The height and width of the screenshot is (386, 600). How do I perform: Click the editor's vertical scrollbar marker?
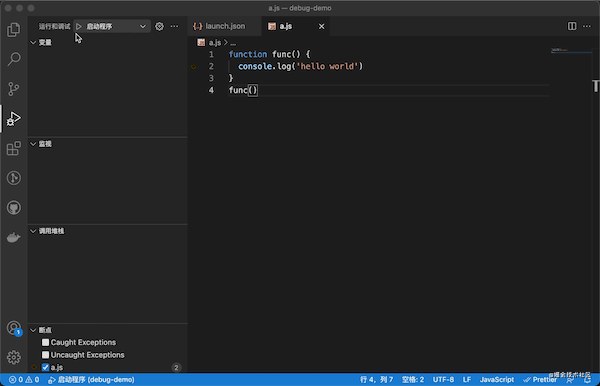click(x=595, y=86)
